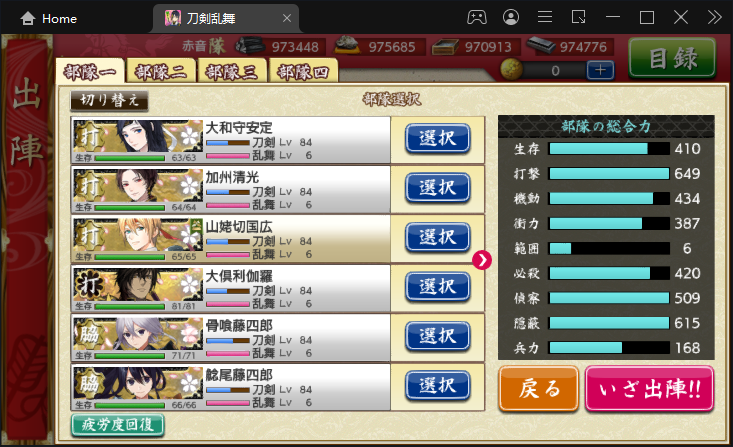Select 大和守安定 with 選択 button
This screenshot has height=447, width=733.
coord(438,138)
